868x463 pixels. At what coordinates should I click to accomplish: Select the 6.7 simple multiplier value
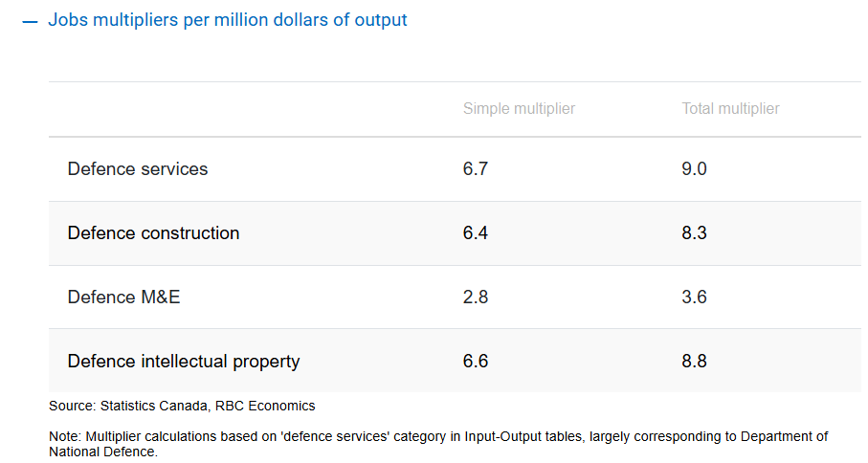click(476, 169)
